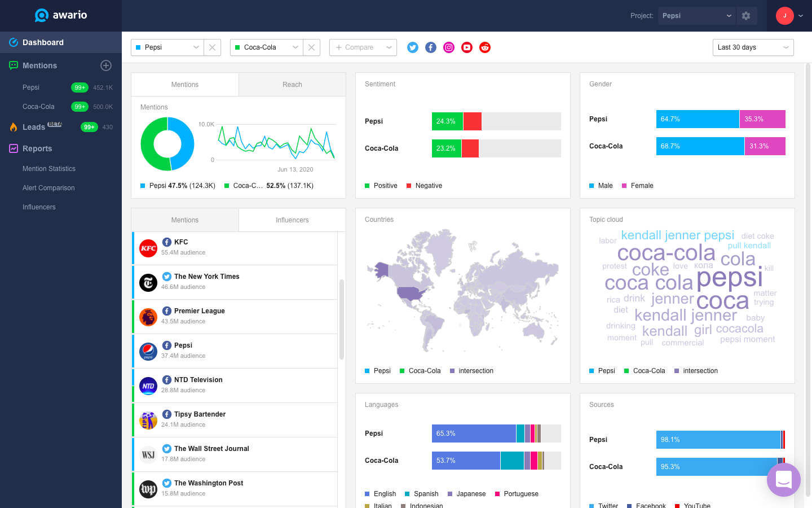Image resolution: width=812 pixels, height=508 pixels.
Task: Toggle the Facebook source filter icon
Action: pos(431,47)
